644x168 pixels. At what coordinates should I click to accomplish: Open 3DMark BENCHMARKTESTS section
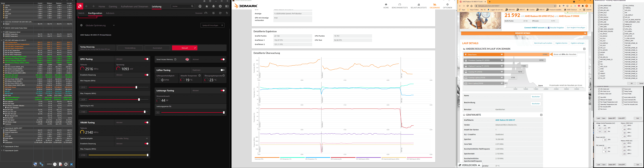pos(399,6)
